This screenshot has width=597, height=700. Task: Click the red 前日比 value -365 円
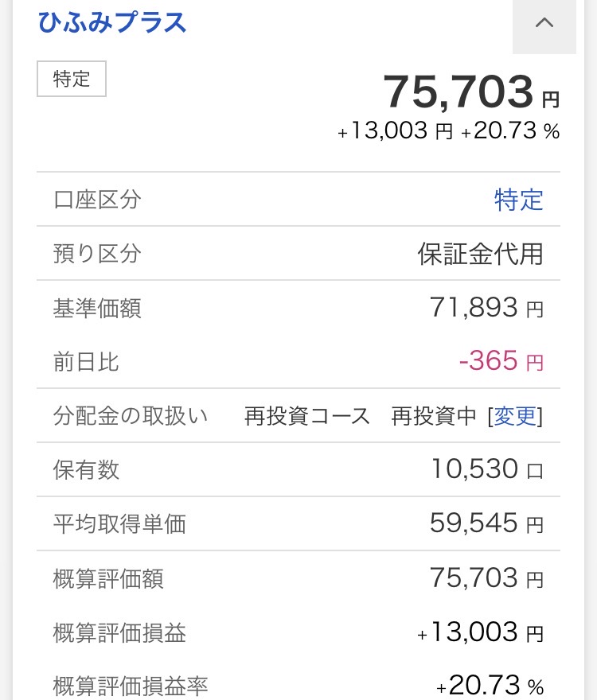501,362
